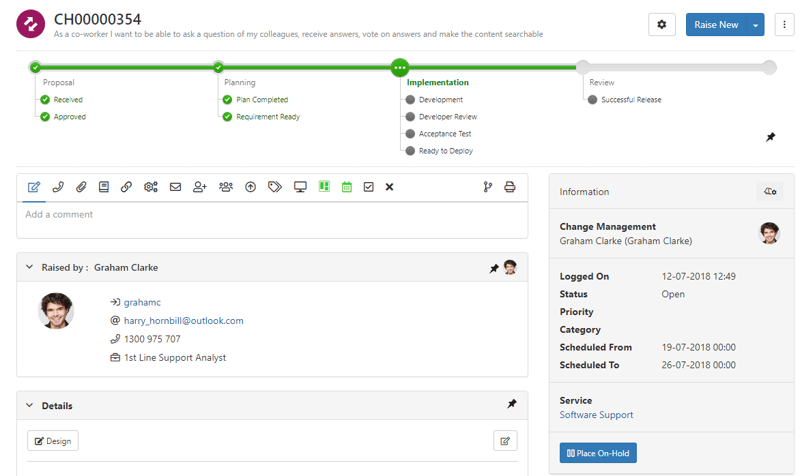Select the Implementation stage progress marker
The image size is (800, 476).
point(400,67)
